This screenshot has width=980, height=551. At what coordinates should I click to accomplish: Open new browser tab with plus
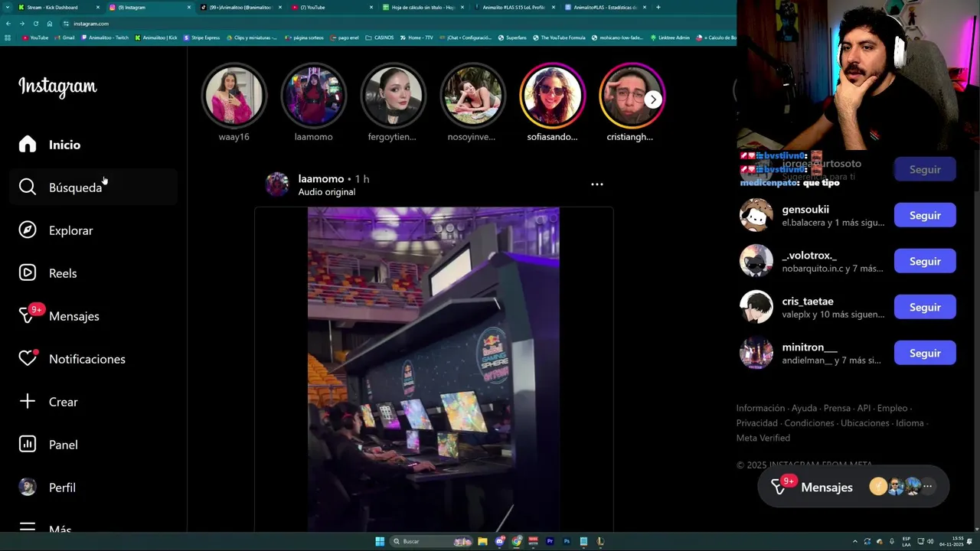(658, 7)
